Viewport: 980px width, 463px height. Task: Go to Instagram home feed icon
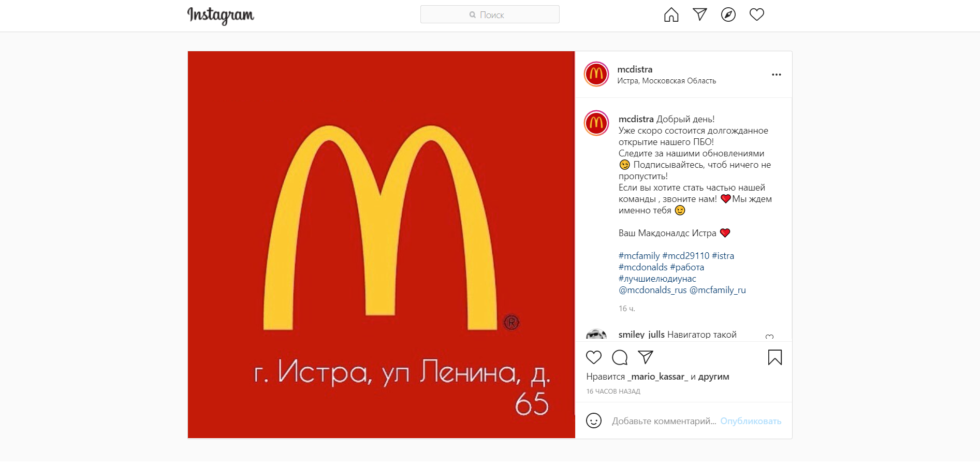(x=671, y=15)
